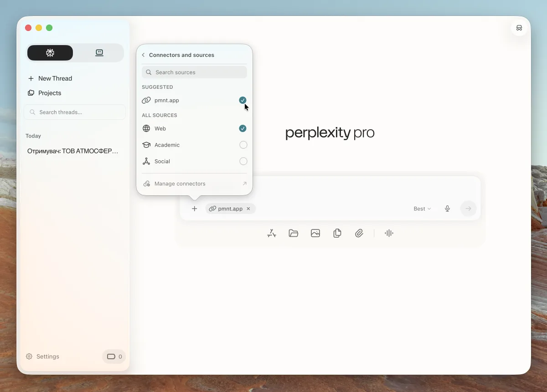Enable the Academic source
This screenshot has height=392, width=547.
(x=243, y=145)
